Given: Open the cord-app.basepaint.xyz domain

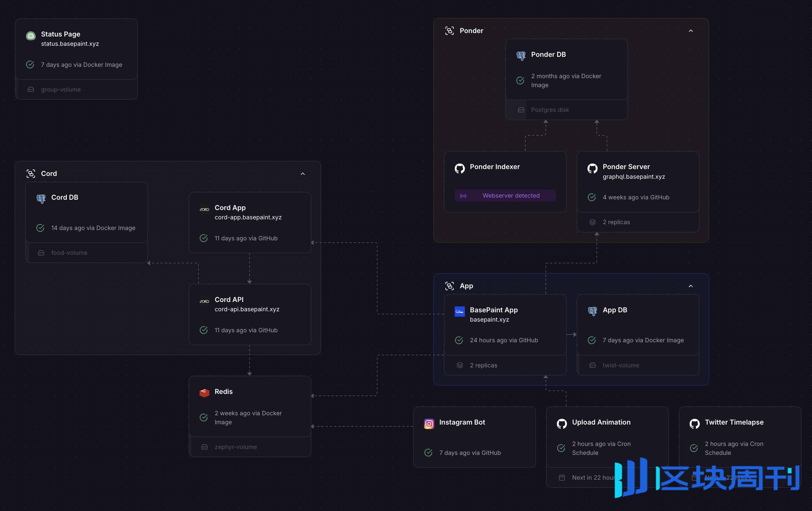Looking at the screenshot, I should point(248,217).
